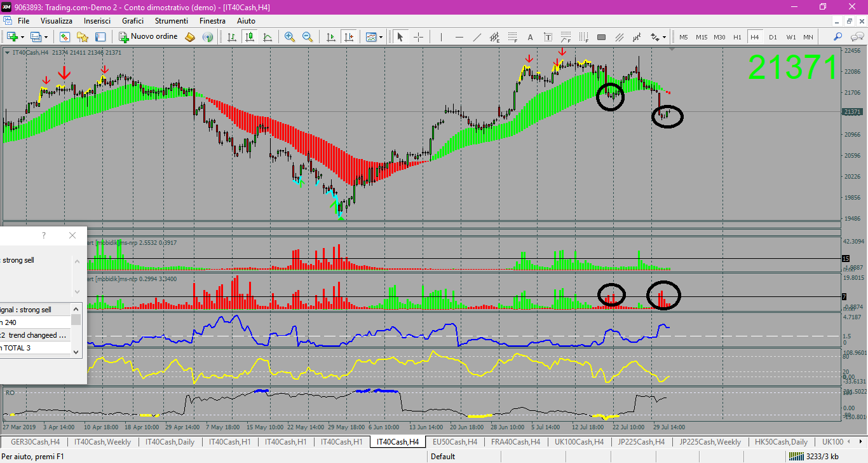
Task: Set timeframe to M5
Action: tap(684, 37)
